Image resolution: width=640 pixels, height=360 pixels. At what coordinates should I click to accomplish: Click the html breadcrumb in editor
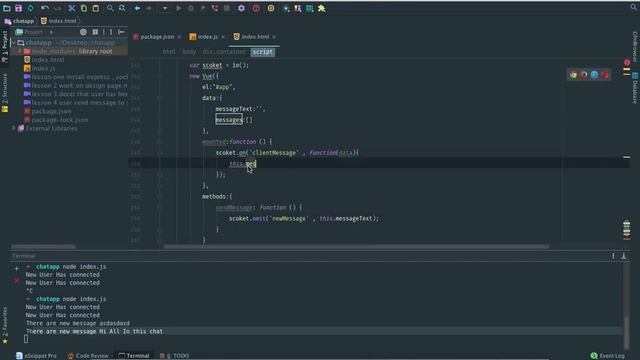[169, 52]
